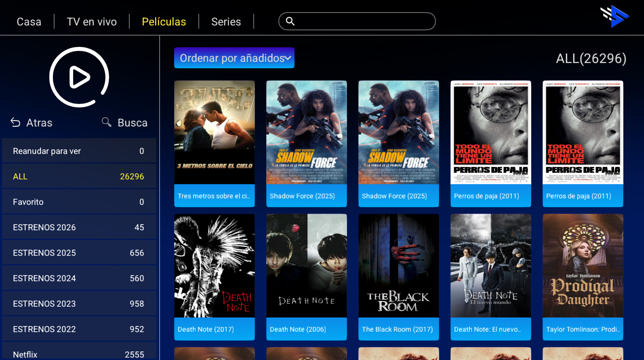Click the Atras back arrow icon

coord(15,122)
